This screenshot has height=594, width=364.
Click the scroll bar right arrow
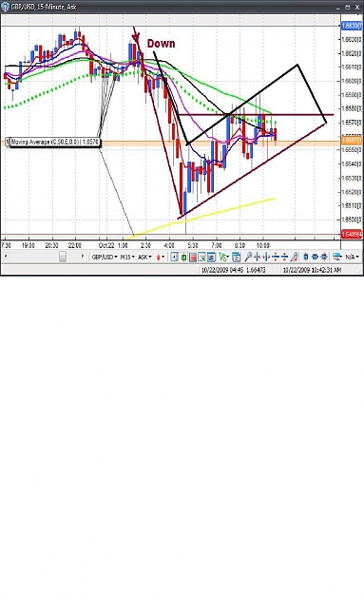[x=83, y=257]
